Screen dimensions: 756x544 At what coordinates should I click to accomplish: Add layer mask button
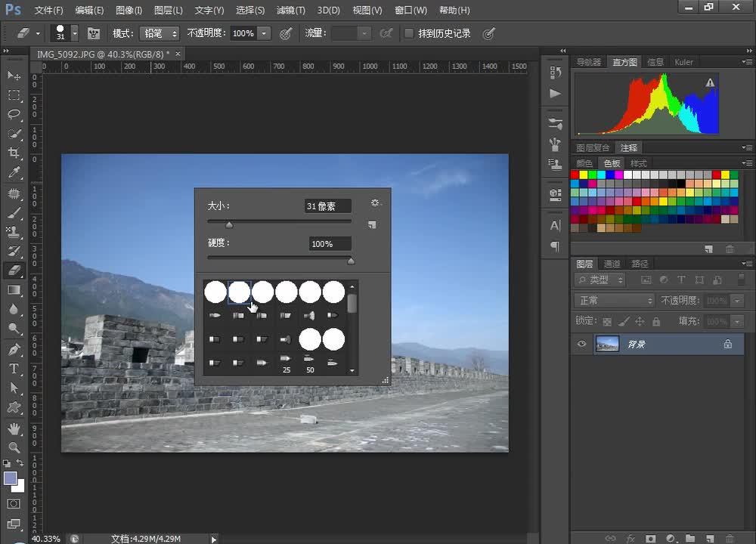650,538
